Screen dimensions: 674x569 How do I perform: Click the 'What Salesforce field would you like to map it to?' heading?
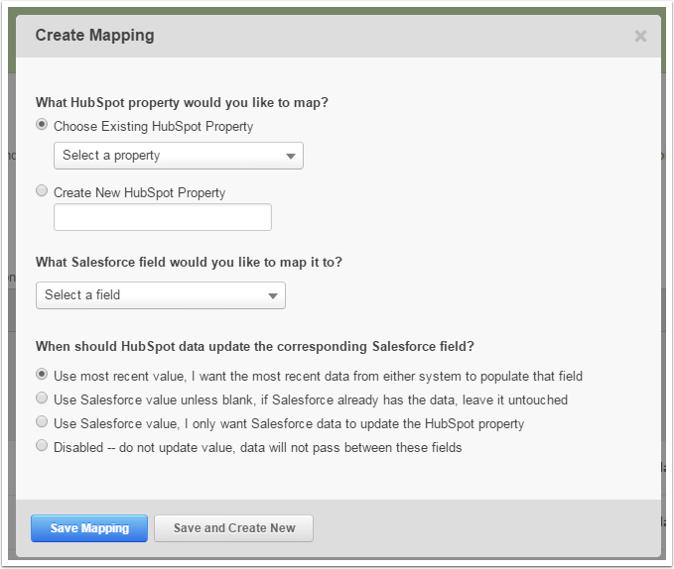click(189, 262)
